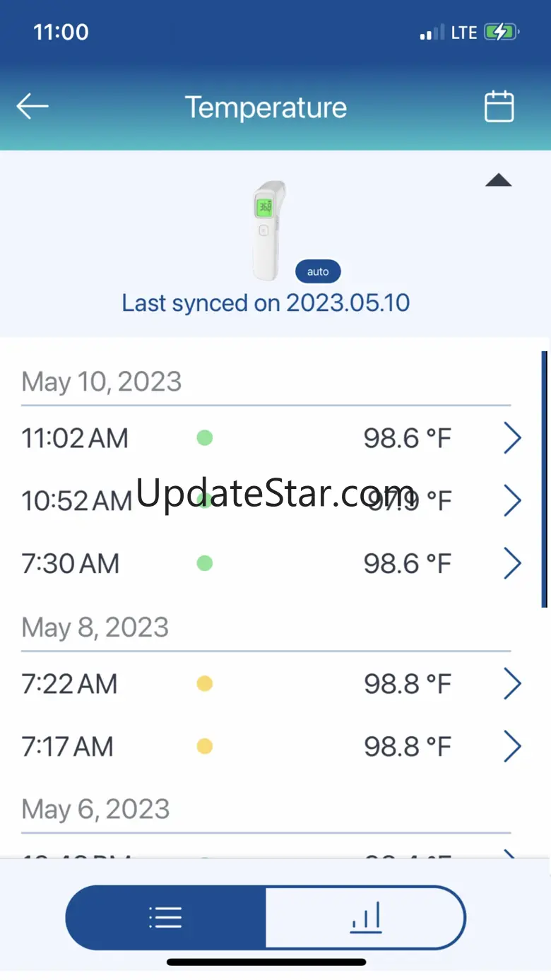551x980 pixels.
Task: Tap the battery charging icon in status bar
Action: (x=501, y=33)
